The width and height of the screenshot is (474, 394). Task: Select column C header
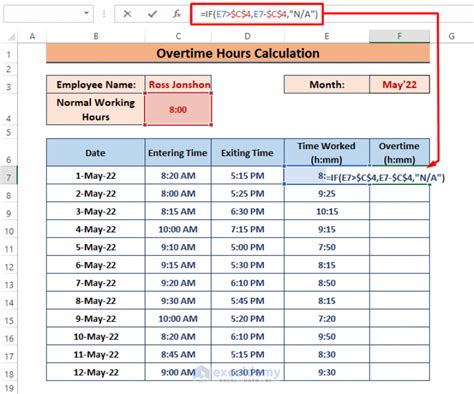[x=178, y=36]
